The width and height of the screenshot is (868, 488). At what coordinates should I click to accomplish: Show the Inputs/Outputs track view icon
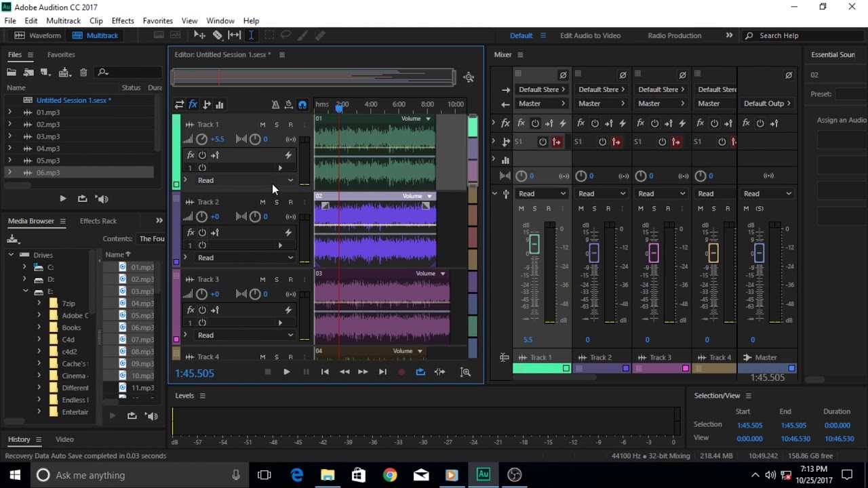pos(179,104)
